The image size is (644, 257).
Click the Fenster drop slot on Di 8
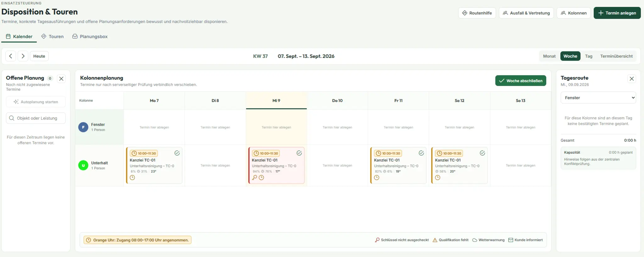coord(215,127)
